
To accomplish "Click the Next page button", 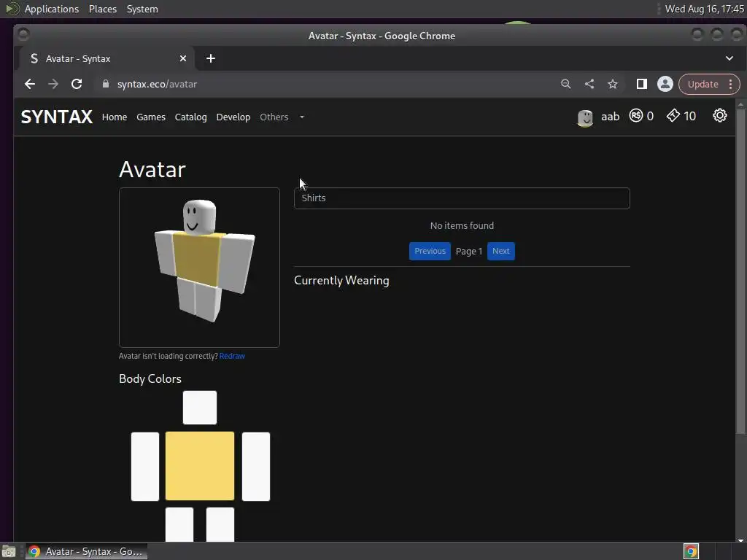I will (x=500, y=251).
